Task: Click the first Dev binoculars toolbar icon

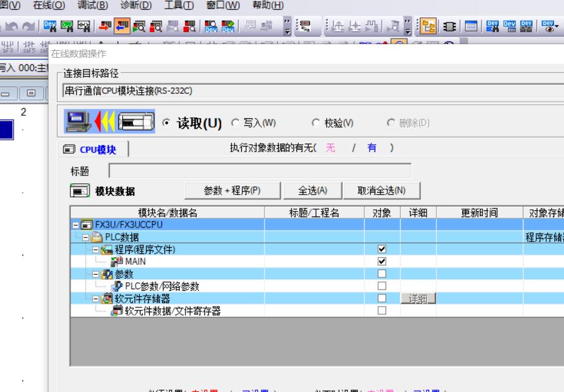Action: [51, 26]
